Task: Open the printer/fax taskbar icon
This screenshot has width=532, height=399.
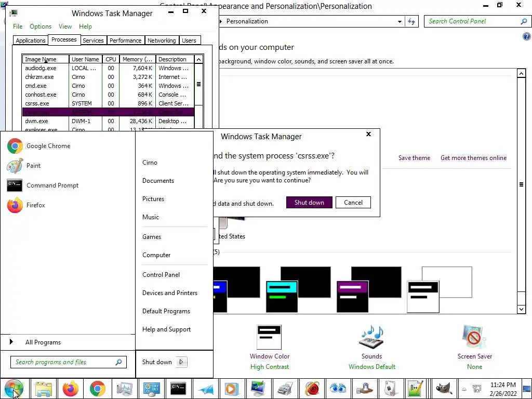Action: pyautogui.click(x=285, y=389)
